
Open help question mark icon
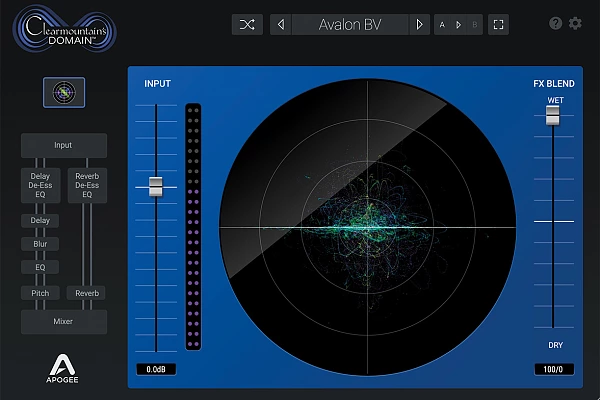point(556,24)
